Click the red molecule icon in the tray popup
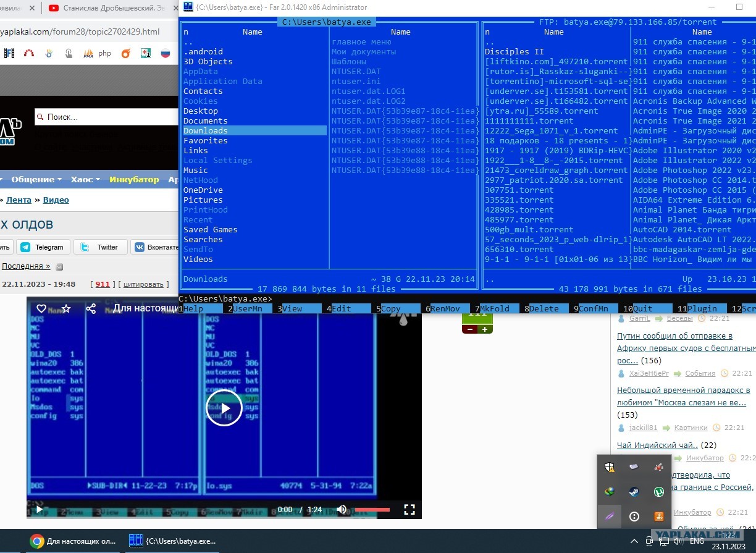Screen dimensions: 756x553 pos(659,467)
